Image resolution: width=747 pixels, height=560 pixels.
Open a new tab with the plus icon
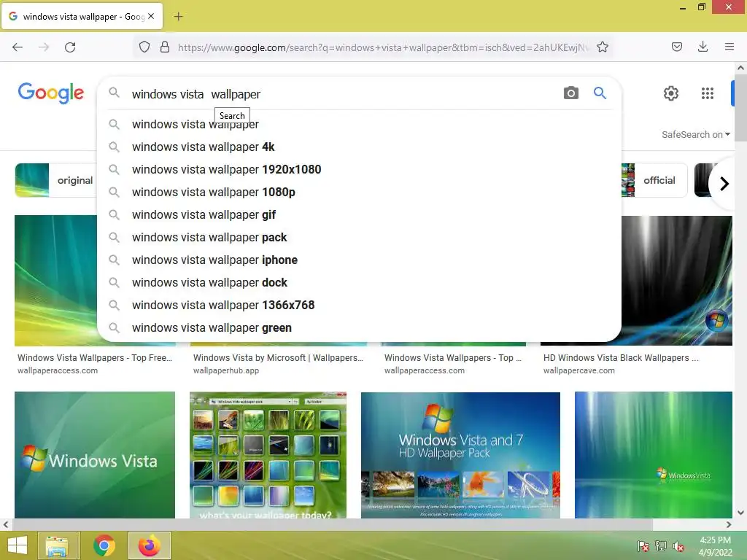point(178,17)
